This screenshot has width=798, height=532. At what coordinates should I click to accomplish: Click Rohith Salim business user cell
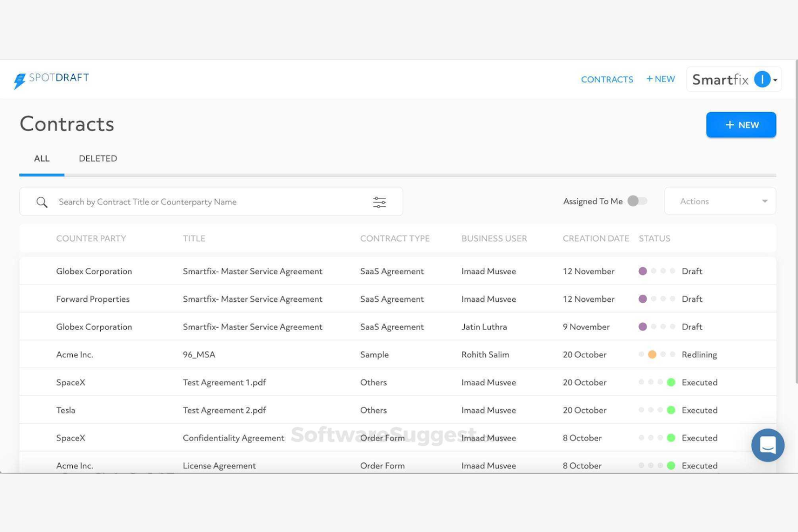485,355
